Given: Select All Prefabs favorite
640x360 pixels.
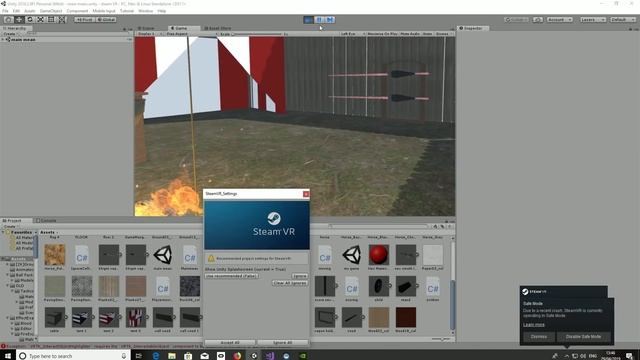Looking at the screenshot, I should 24,248.
